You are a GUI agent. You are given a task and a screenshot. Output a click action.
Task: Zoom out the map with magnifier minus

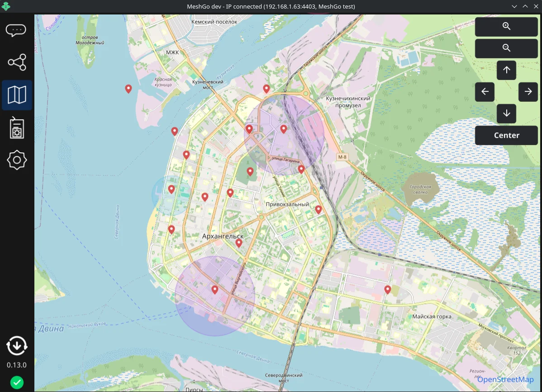(x=506, y=48)
